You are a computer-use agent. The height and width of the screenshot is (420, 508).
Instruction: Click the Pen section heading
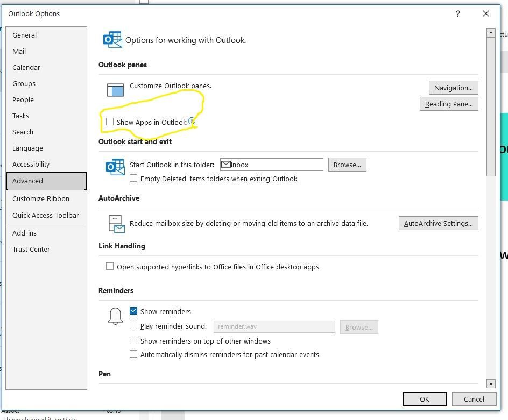click(x=104, y=374)
